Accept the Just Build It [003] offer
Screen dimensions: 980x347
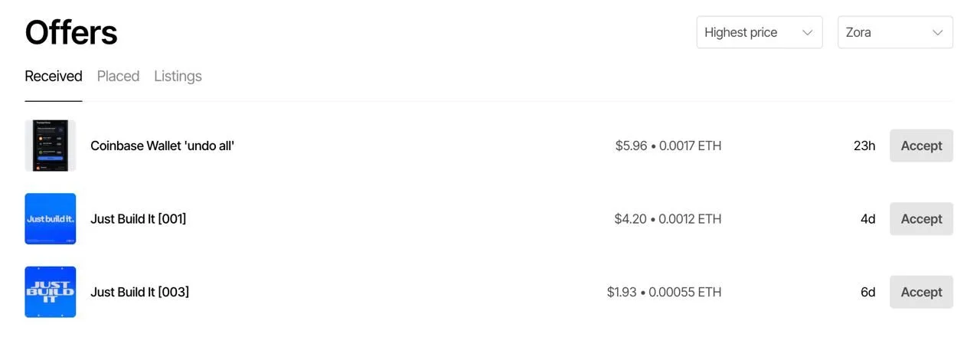click(921, 292)
